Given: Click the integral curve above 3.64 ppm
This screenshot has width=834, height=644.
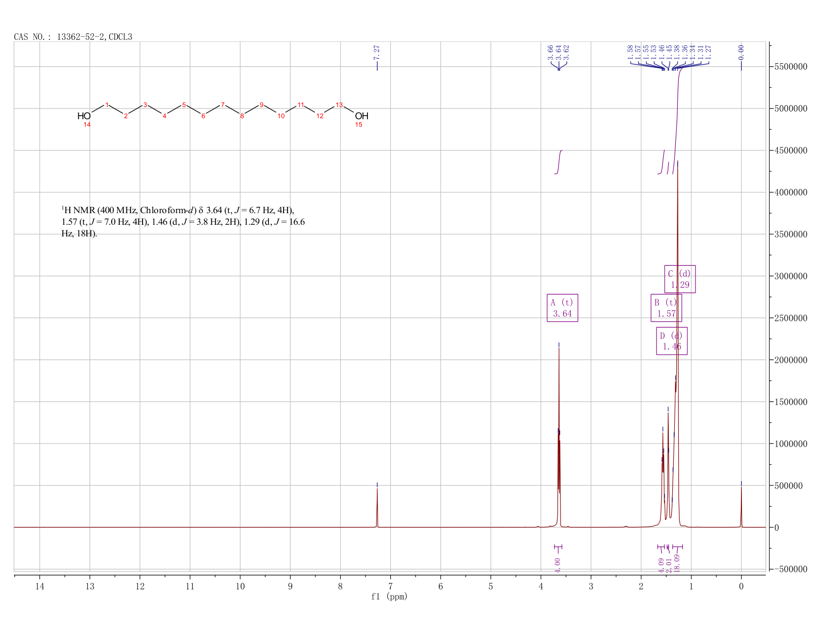Looking at the screenshot, I should [x=558, y=162].
